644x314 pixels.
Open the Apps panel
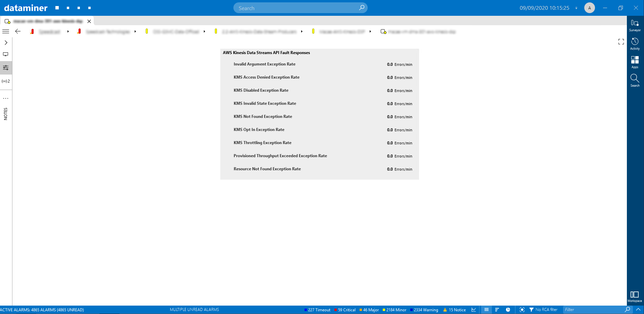point(635,62)
